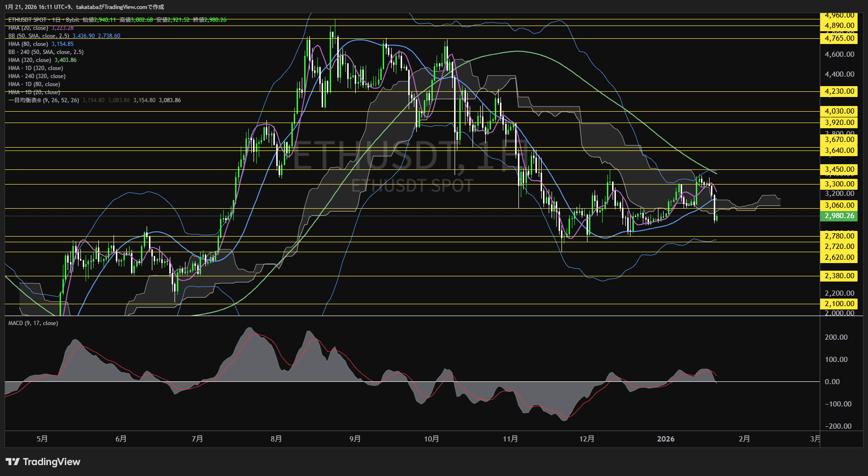The height and width of the screenshot is (476, 868).
Task: Click the 3,060.00 yellow price level label
Action: 839,205
